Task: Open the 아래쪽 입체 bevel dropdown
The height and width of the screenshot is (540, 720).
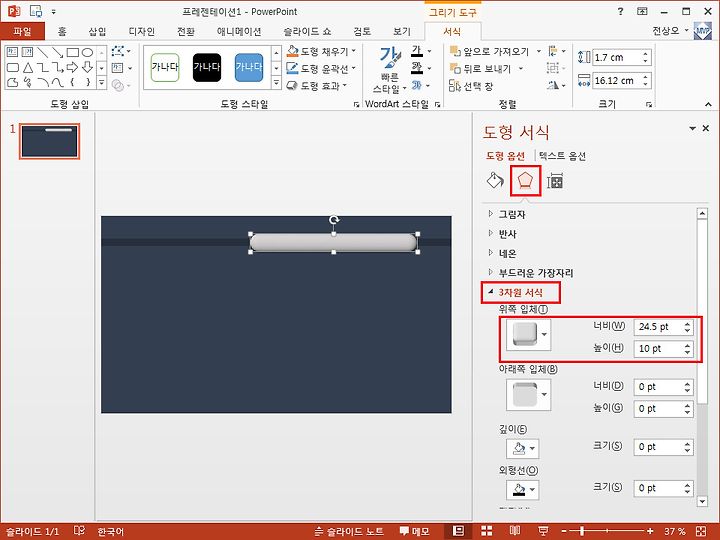Action: 528,395
